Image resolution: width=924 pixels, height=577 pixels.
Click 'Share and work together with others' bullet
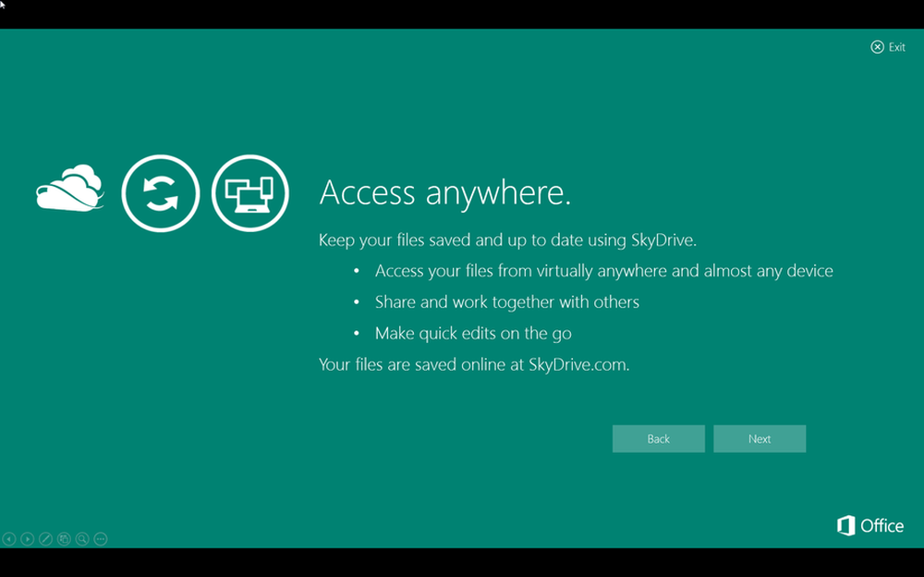(x=506, y=302)
